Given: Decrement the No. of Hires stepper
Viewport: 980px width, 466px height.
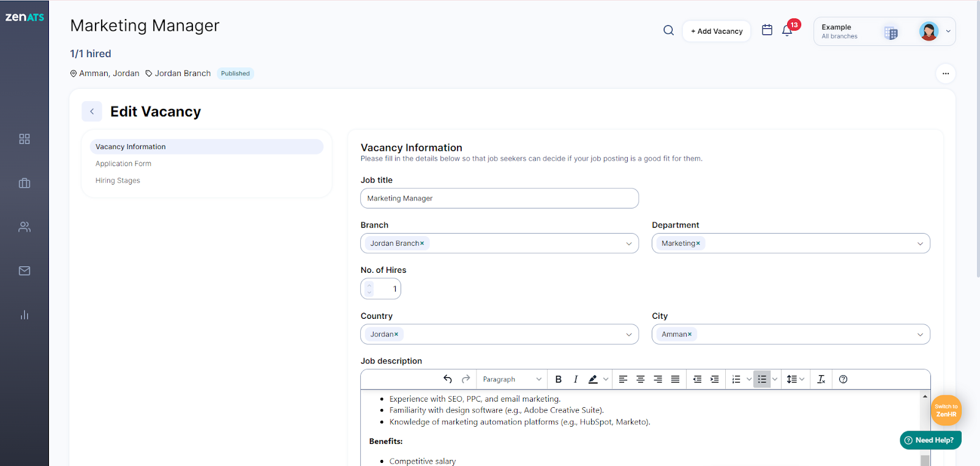Looking at the screenshot, I should point(369,293).
